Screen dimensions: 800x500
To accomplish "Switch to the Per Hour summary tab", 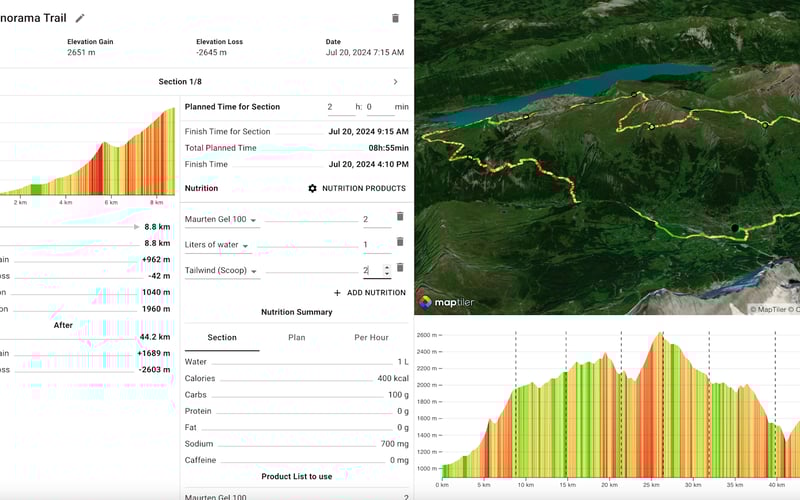I will (371, 338).
